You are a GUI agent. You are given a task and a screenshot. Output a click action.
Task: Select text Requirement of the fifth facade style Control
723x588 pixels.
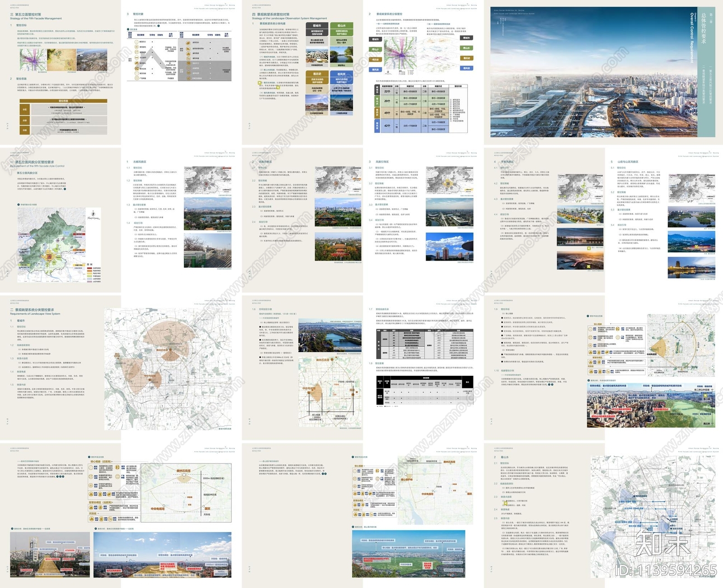[x=37, y=166]
